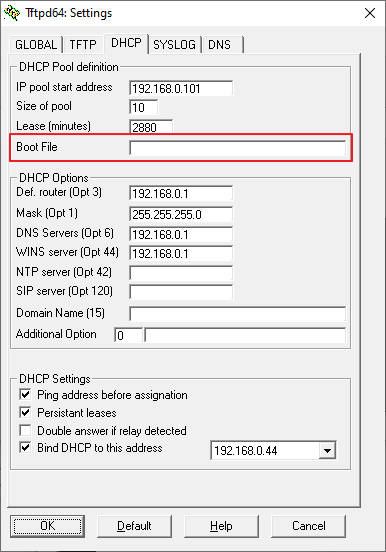Click the Tftpd64 app icon in title bar
The image size is (386, 552).
[12, 13]
